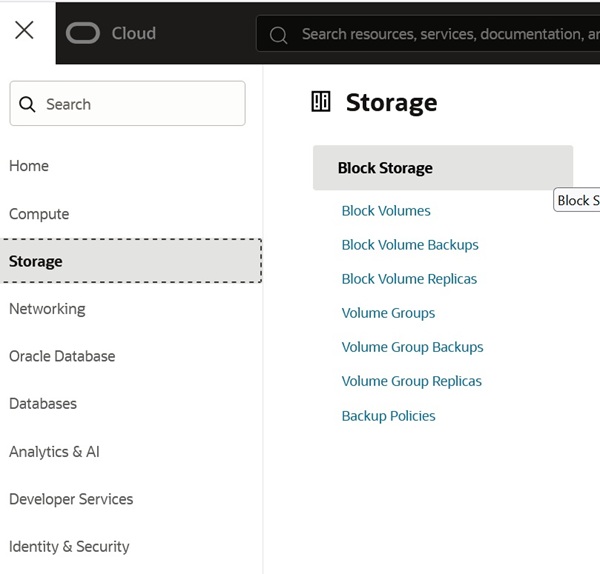Viewport: 600px width, 574px height.
Task: Focus the top resource search field
Action: point(429,34)
